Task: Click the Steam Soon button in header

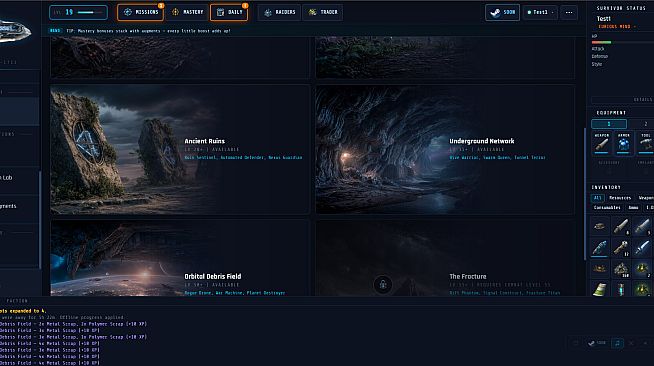Action: pyautogui.click(x=502, y=13)
